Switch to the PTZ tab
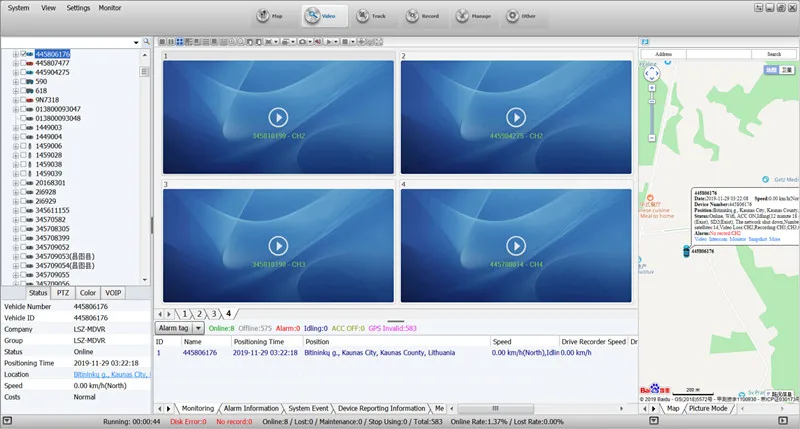The height and width of the screenshot is (429, 800). click(x=63, y=293)
